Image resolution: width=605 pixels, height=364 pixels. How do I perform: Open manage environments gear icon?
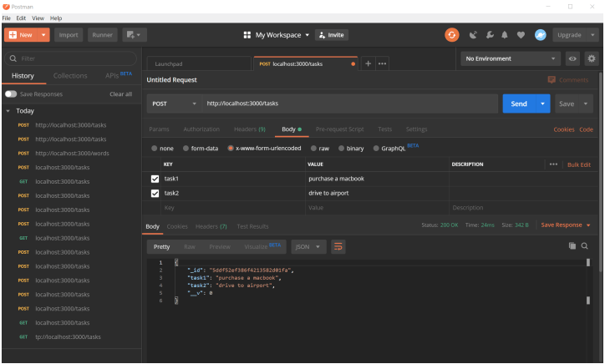click(x=592, y=59)
